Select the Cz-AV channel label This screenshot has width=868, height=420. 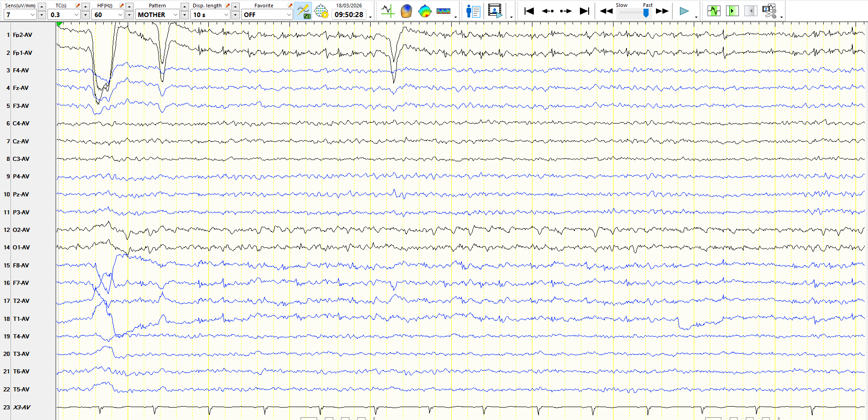[21, 142]
